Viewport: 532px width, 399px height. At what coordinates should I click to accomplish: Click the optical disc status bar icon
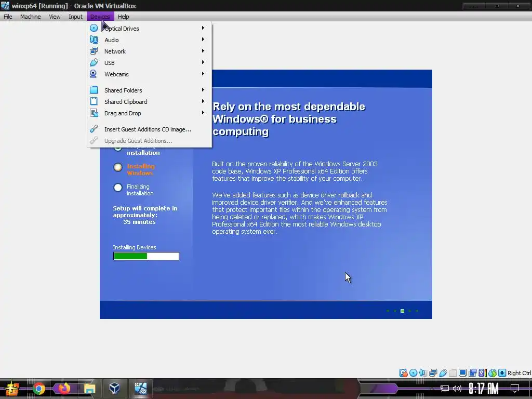413,373
